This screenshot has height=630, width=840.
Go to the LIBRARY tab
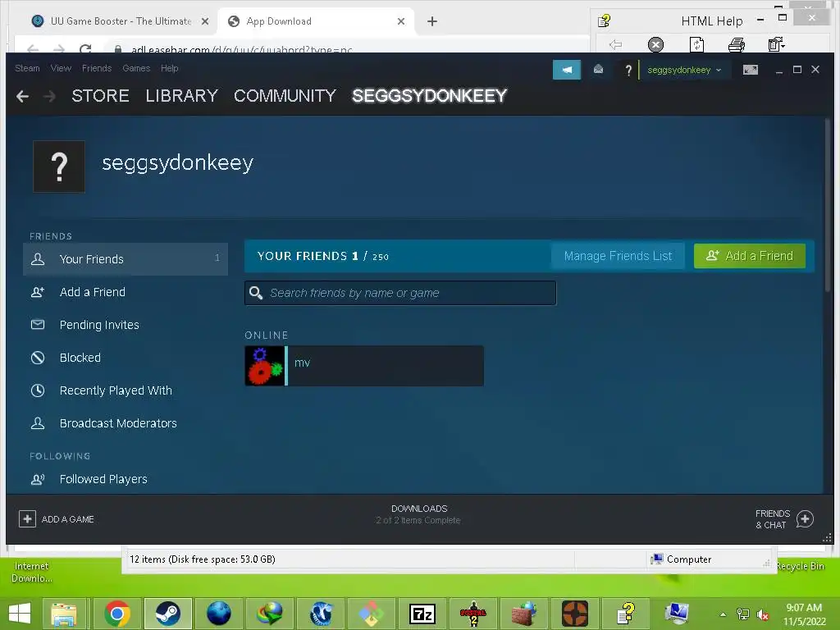181,96
